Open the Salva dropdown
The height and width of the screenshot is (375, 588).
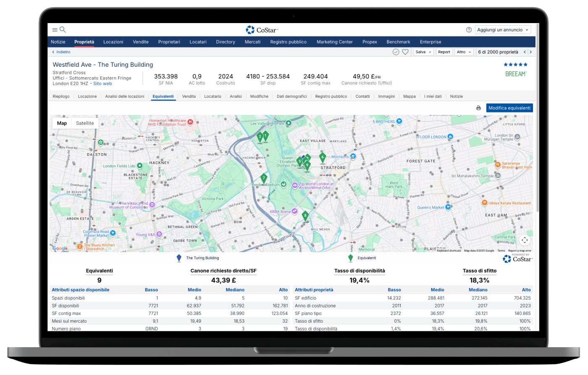(x=423, y=52)
